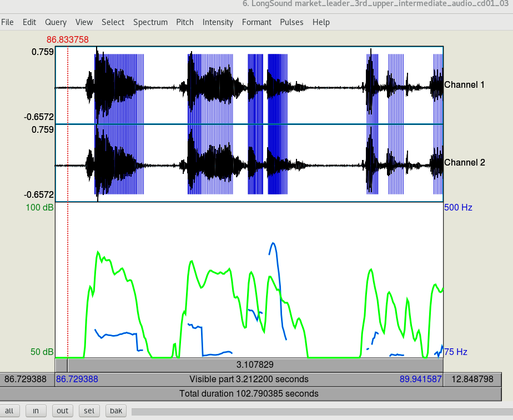Click the horizontal scrollbar beside bak button
The width and height of the screenshot is (513, 420).
tap(316, 411)
